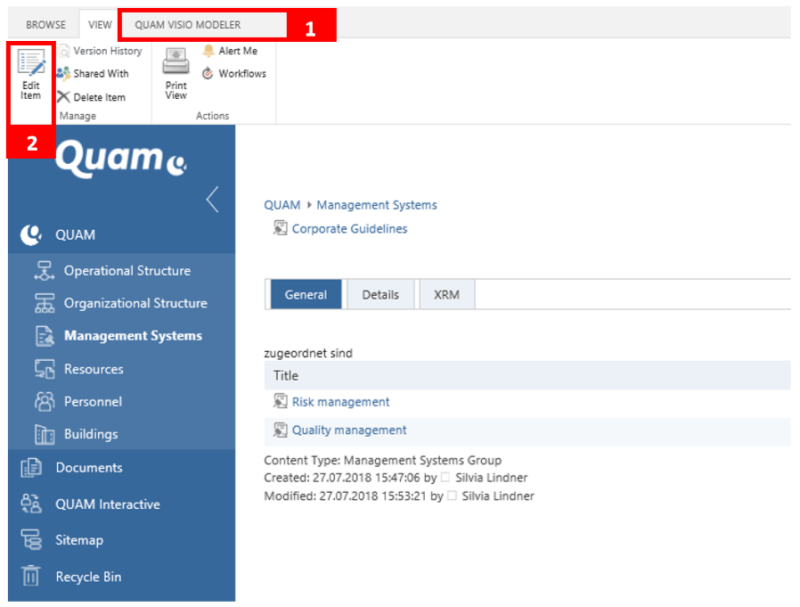Go to Resources in sidebar

pos(94,369)
